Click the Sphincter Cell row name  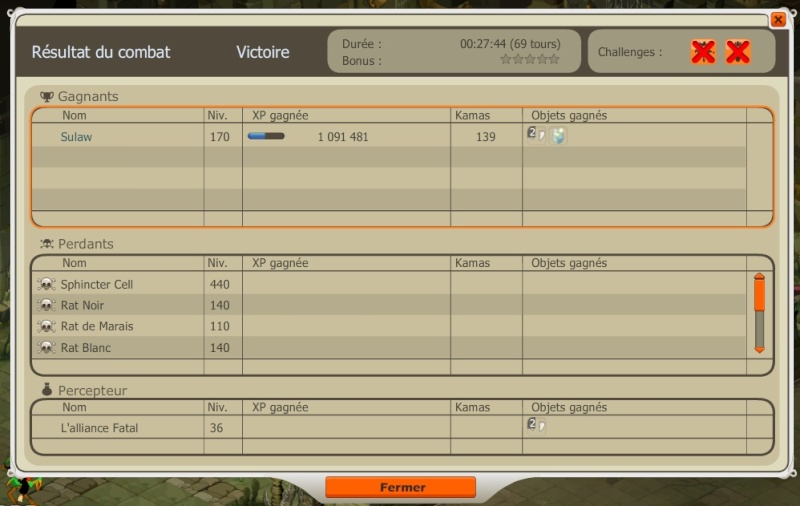point(96,285)
